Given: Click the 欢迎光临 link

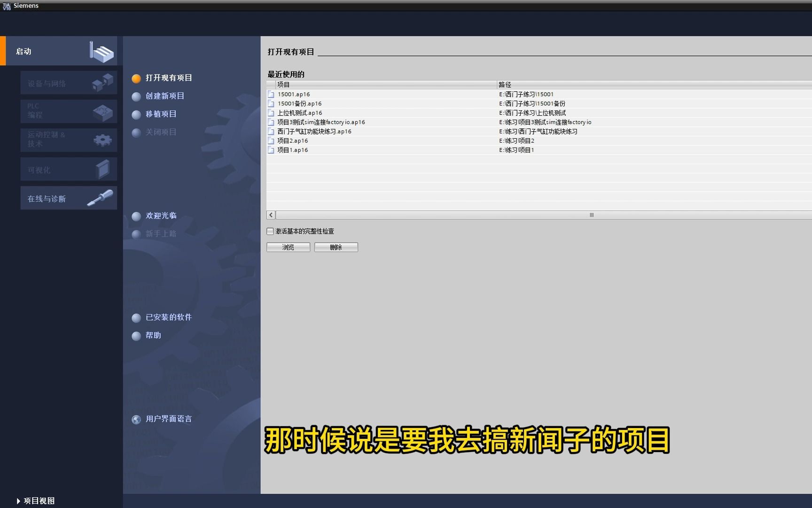Looking at the screenshot, I should pos(161,216).
